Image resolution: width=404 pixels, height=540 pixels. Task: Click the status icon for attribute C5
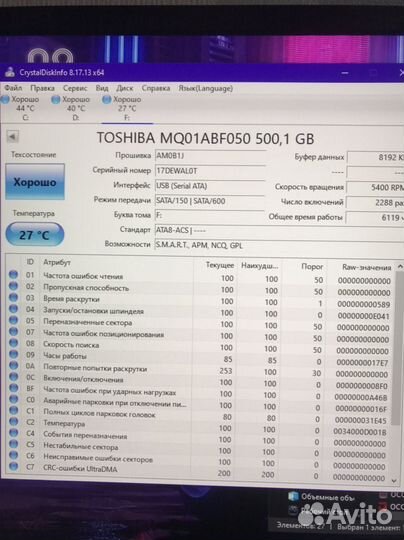click(13, 444)
